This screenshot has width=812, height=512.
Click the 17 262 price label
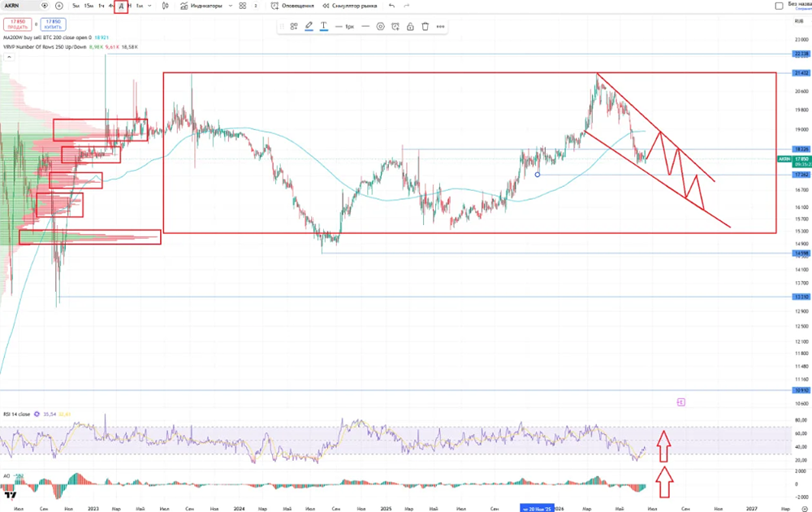(x=801, y=176)
